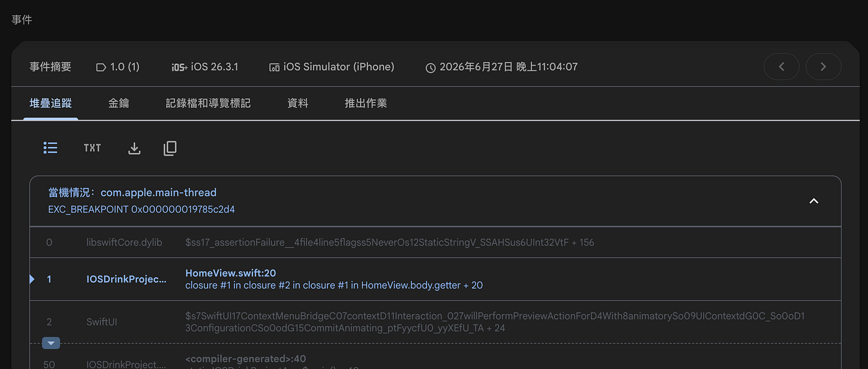The image size is (868, 369).
Task: Click the version tag icon 1.0 (1)
Action: tap(101, 67)
